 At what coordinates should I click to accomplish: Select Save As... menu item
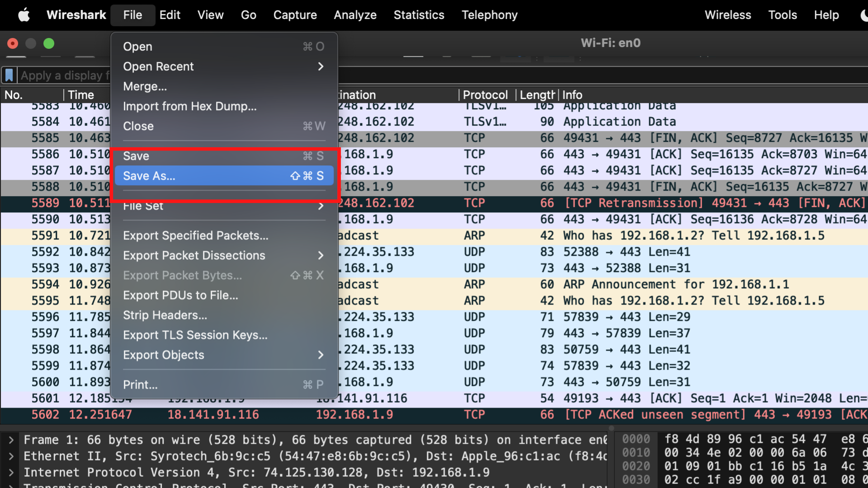[x=224, y=176]
